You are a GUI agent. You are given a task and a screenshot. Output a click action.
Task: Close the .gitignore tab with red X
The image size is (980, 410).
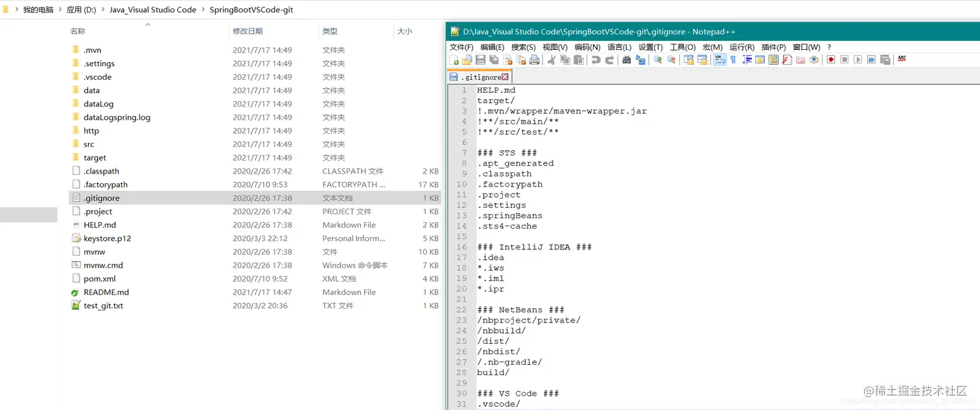[506, 77]
